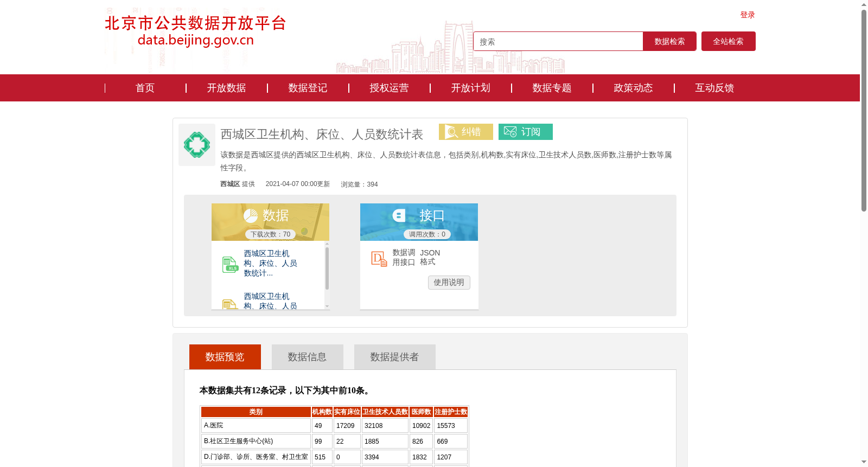The image size is (868, 467).
Task: Click the magnifier icon on 纠错 button
Action: (451, 132)
